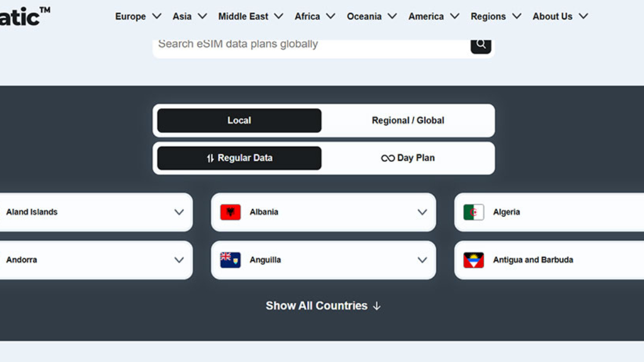Open the Middle East navigation menu
The width and height of the screenshot is (644, 362).
pos(250,17)
